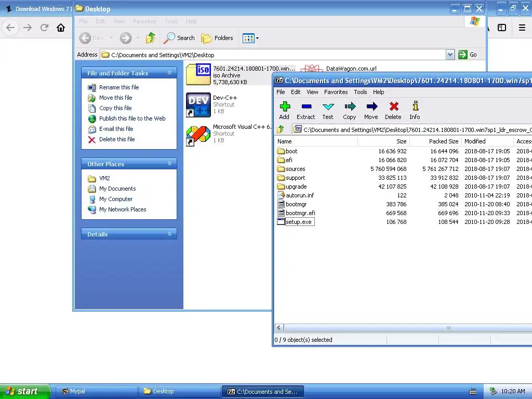The height and width of the screenshot is (399, 532).
Task: Open the browser hamburger menu
Action: pyautogui.click(x=522, y=28)
